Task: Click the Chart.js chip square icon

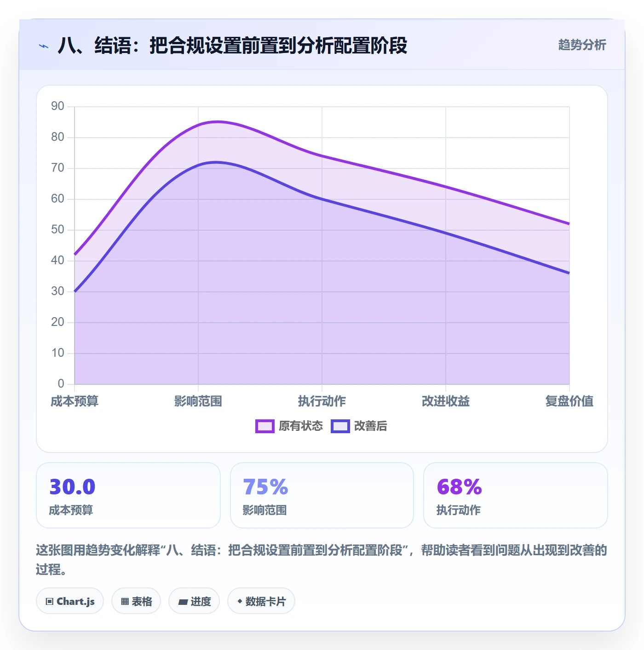Action: (50, 602)
